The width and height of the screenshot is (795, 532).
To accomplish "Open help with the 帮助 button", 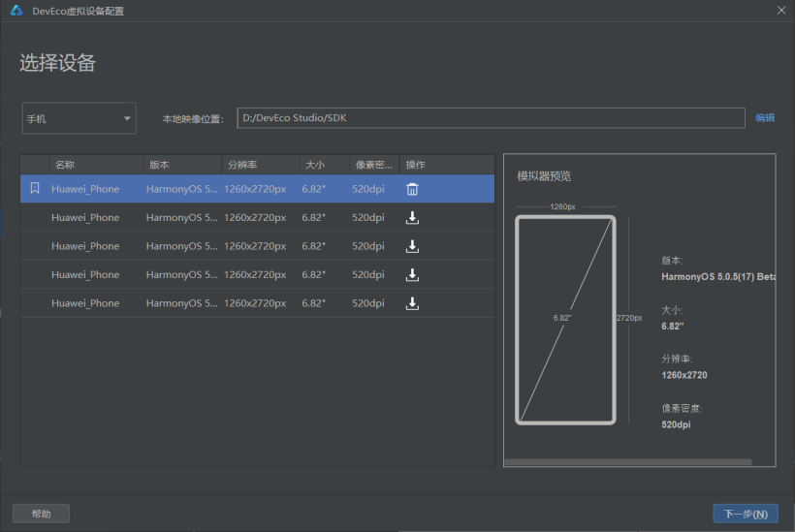I will tap(41, 514).
